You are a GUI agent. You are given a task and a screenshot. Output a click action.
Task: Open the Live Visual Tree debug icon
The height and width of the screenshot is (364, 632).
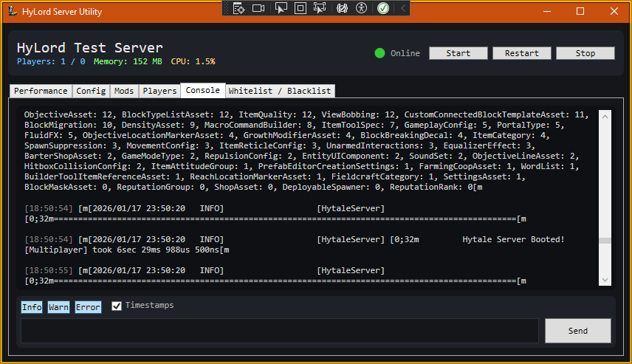click(239, 8)
